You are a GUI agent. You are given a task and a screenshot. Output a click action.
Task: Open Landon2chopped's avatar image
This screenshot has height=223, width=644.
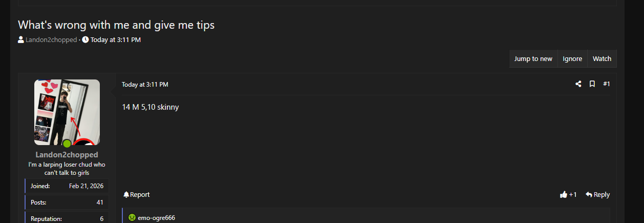tap(67, 112)
